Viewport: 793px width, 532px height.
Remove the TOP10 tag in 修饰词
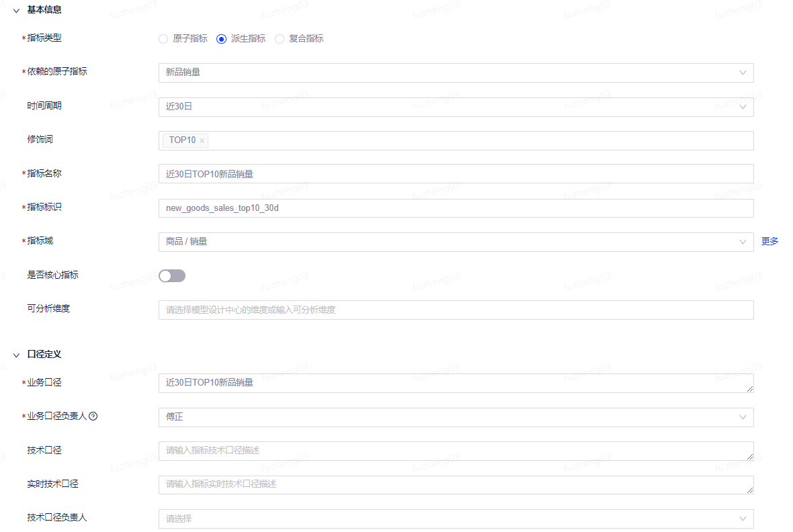[x=202, y=140]
